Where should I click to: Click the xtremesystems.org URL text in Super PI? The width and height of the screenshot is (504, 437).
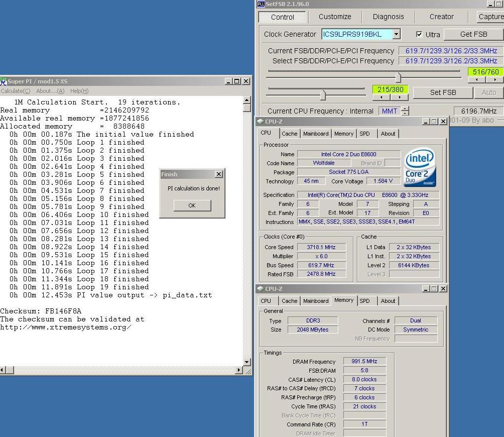tap(66, 327)
